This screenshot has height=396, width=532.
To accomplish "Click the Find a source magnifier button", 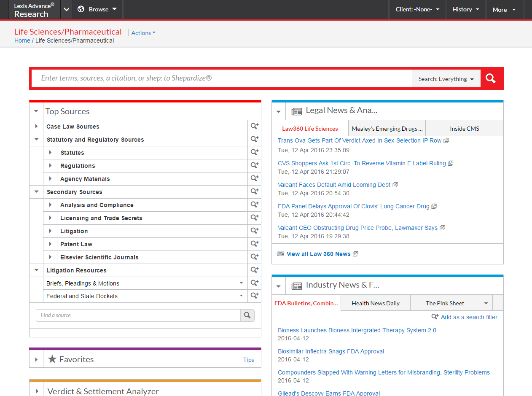I will coord(247,315).
